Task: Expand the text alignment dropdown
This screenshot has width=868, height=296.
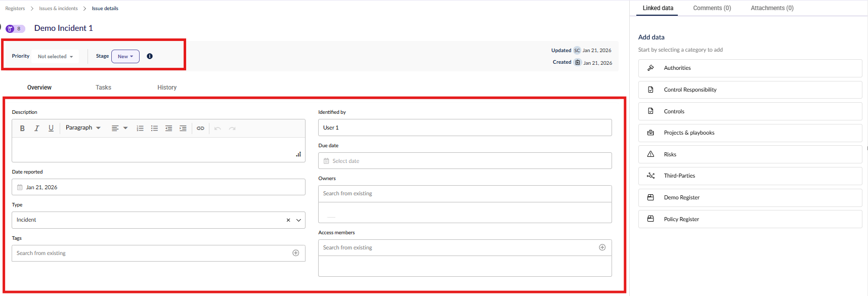Action: click(119, 129)
